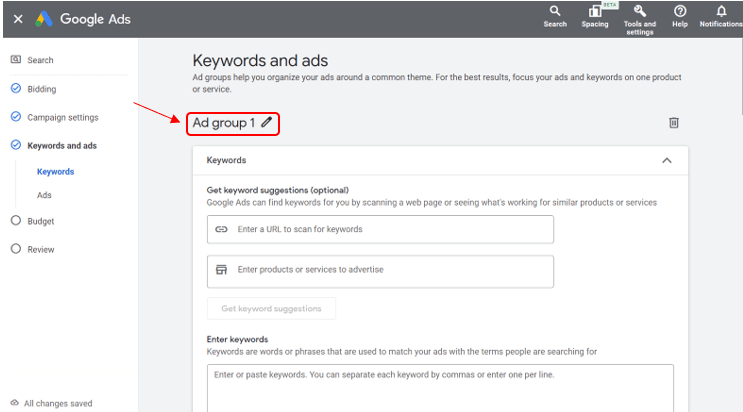Select the Review step in sidebar
The height and width of the screenshot is (412, 743).
40,249
